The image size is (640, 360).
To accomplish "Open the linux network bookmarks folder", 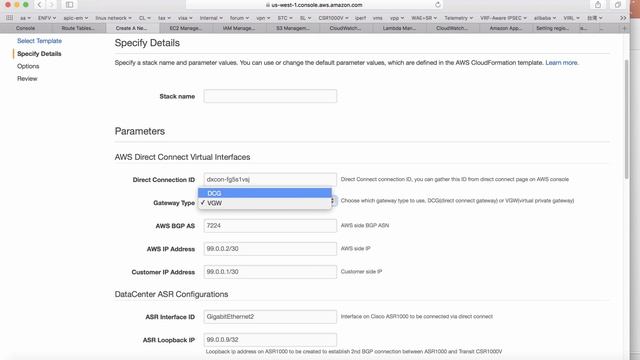I will pyautogui.click(x=113, y=18).
